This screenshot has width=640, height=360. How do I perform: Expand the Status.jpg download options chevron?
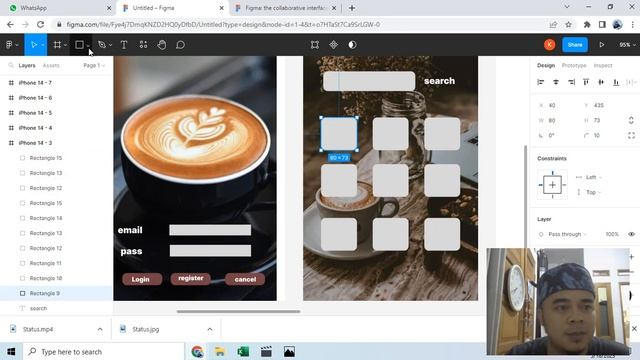point(210,329)
